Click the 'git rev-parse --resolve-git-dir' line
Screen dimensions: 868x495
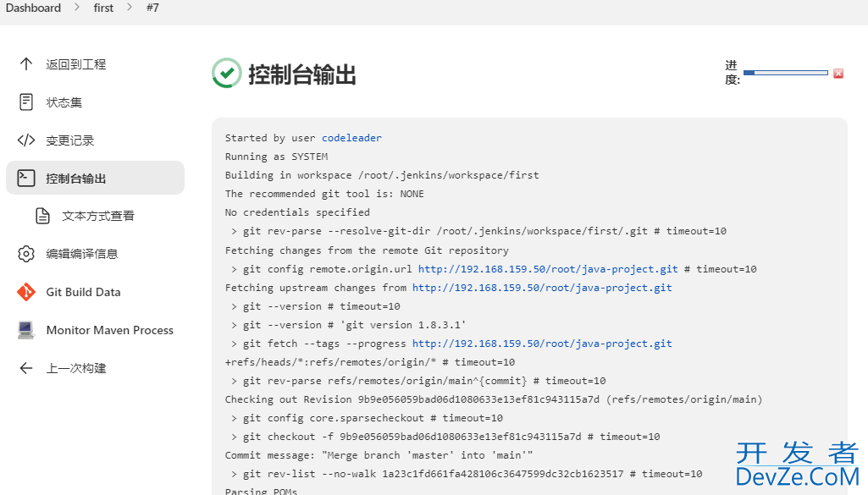478,231
